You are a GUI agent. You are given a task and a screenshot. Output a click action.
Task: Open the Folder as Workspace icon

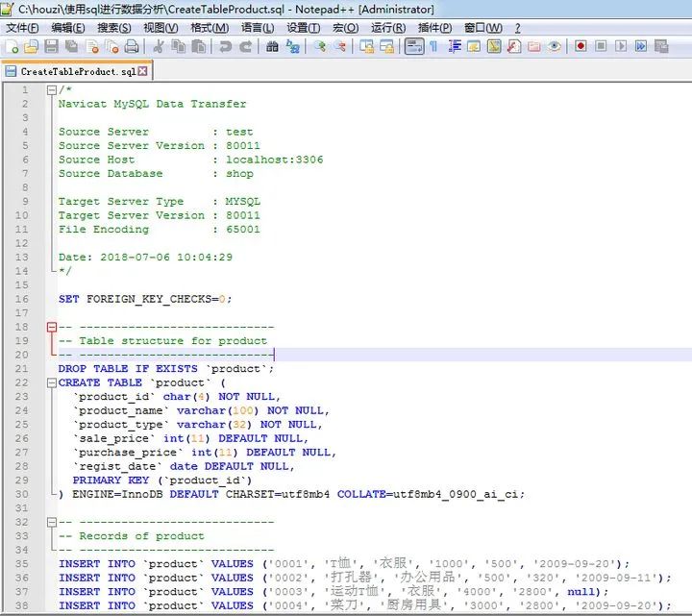tap(534, 46)
